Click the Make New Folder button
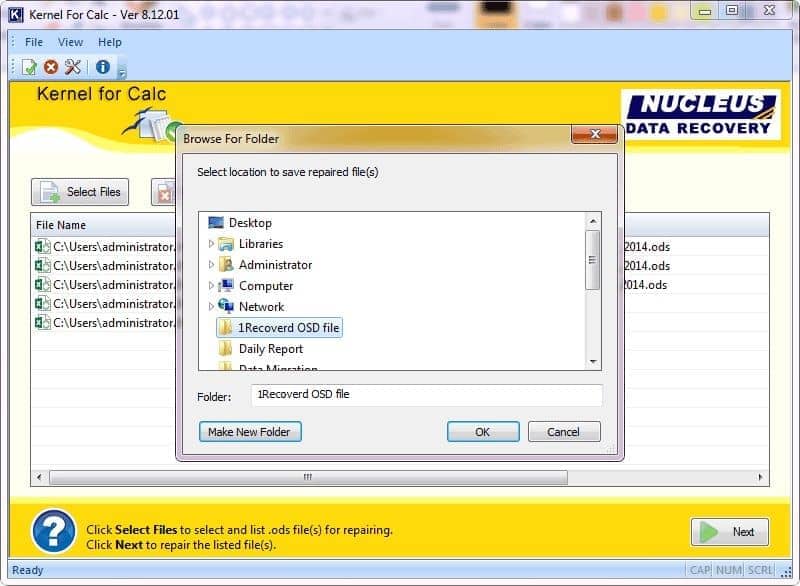 [x=250, y=432]
